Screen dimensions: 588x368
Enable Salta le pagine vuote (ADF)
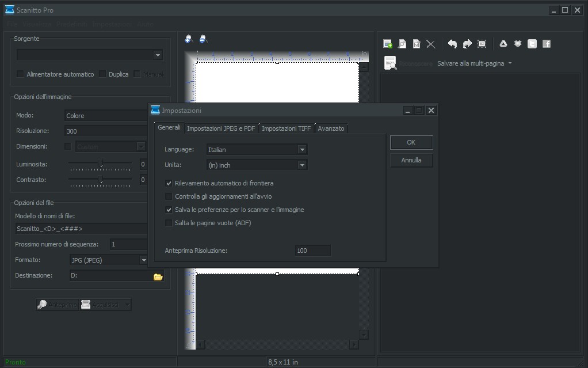tap(169, 223)
